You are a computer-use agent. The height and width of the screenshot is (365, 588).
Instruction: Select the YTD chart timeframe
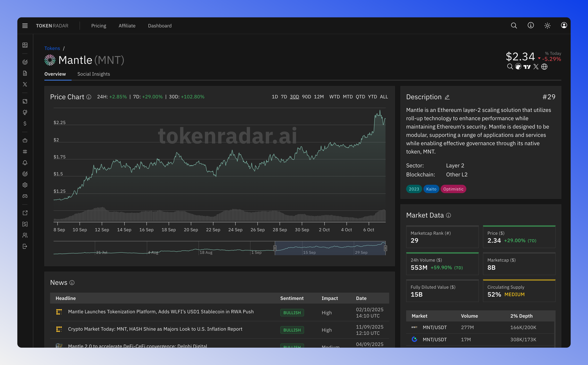point(373,97)
